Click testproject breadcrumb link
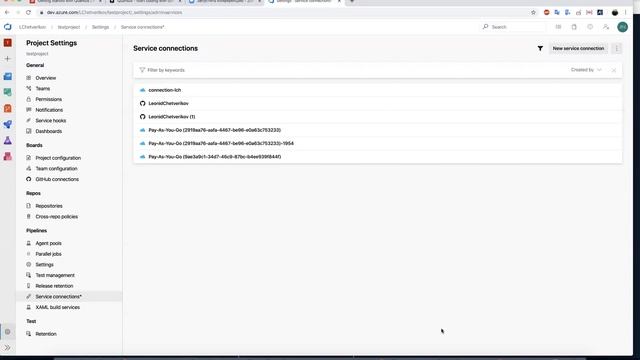This screenshot has height=360, width=640. [x=69, y=27]
